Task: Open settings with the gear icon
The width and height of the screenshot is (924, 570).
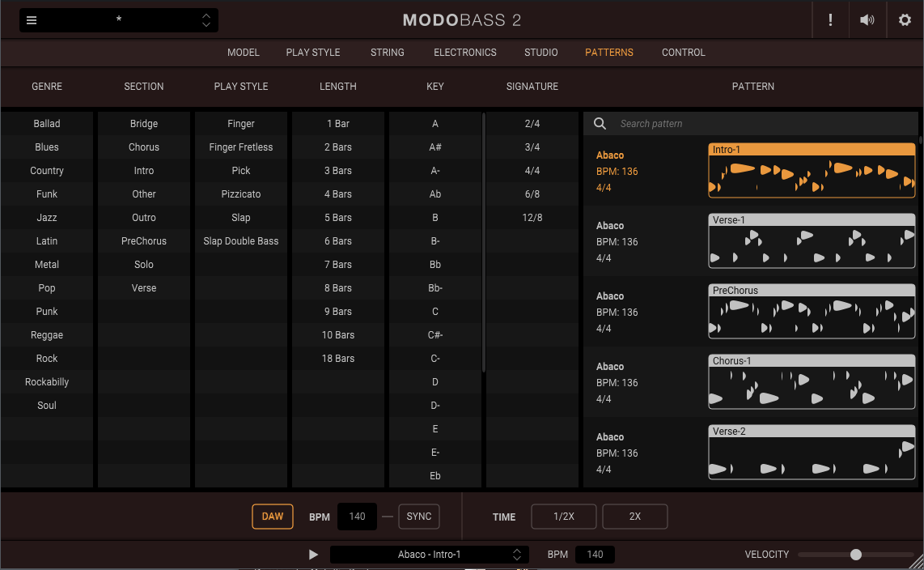Action: [905, 20]
